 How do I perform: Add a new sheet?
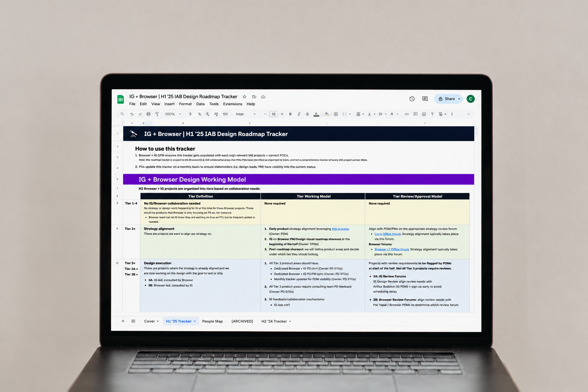click(x=123, y=321)
